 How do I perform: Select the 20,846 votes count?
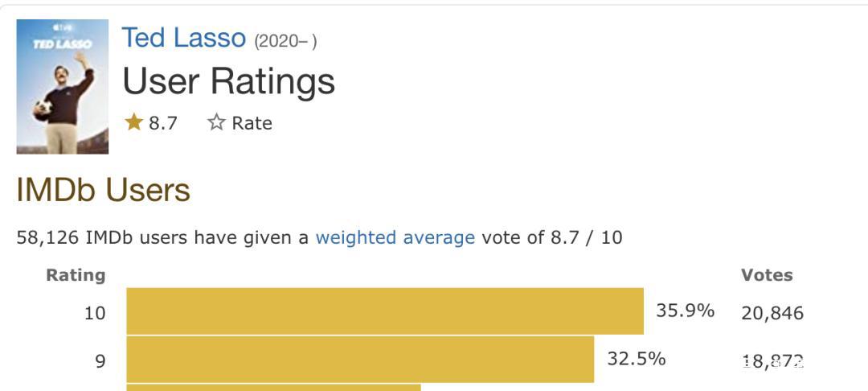coord(772,313)
